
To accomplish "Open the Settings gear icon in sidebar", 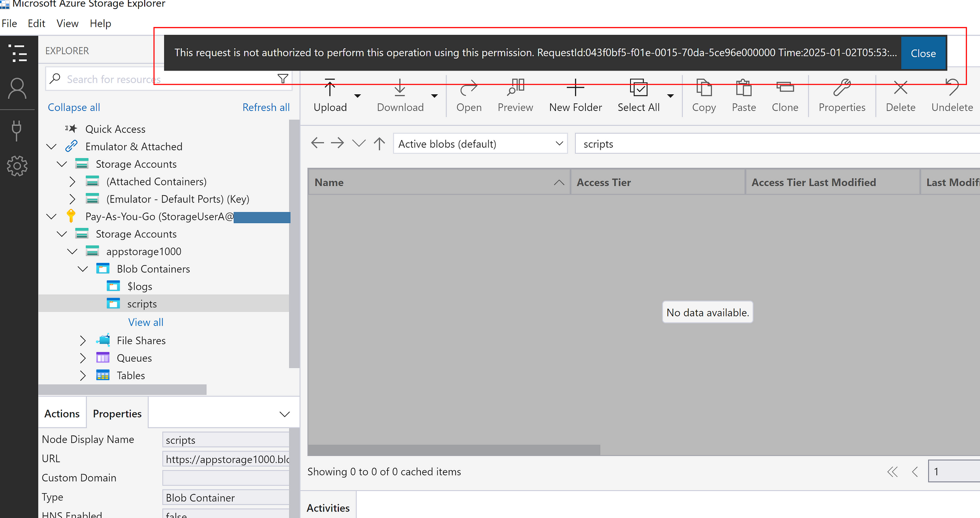I will coord(17,166).
